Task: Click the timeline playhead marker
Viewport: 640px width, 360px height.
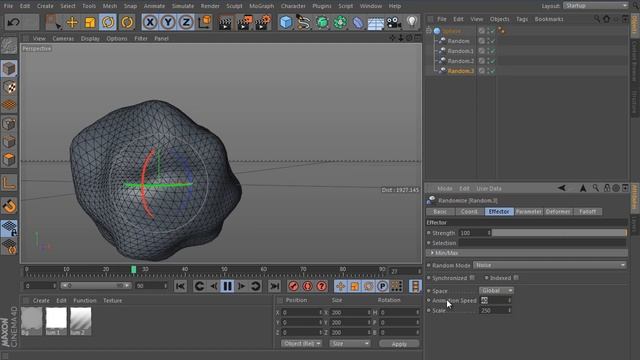Action: 133,269
